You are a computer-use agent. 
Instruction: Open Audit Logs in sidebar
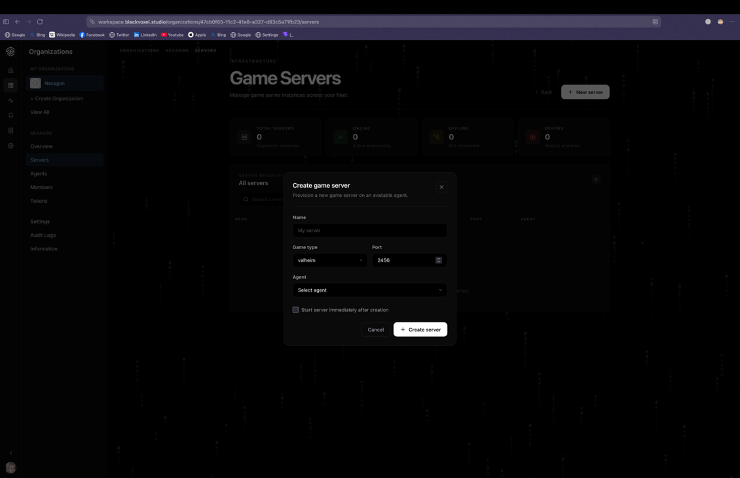point(65,235)
